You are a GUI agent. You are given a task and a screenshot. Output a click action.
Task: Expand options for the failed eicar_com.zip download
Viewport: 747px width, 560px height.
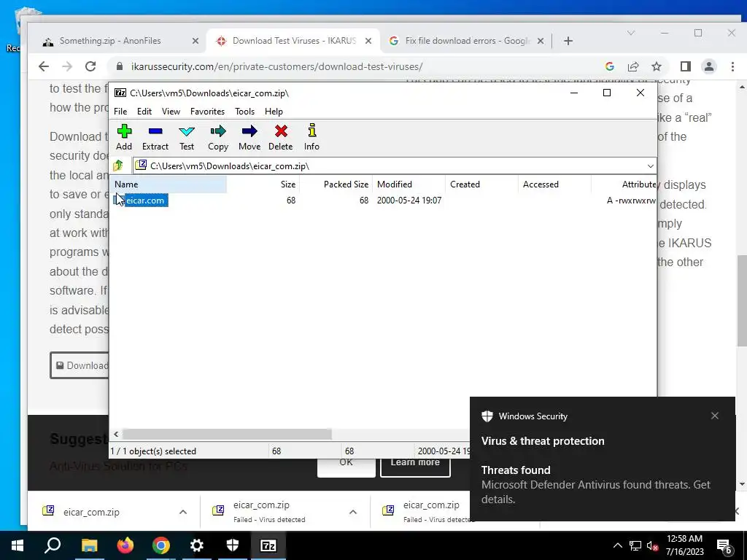coord(353,512)
